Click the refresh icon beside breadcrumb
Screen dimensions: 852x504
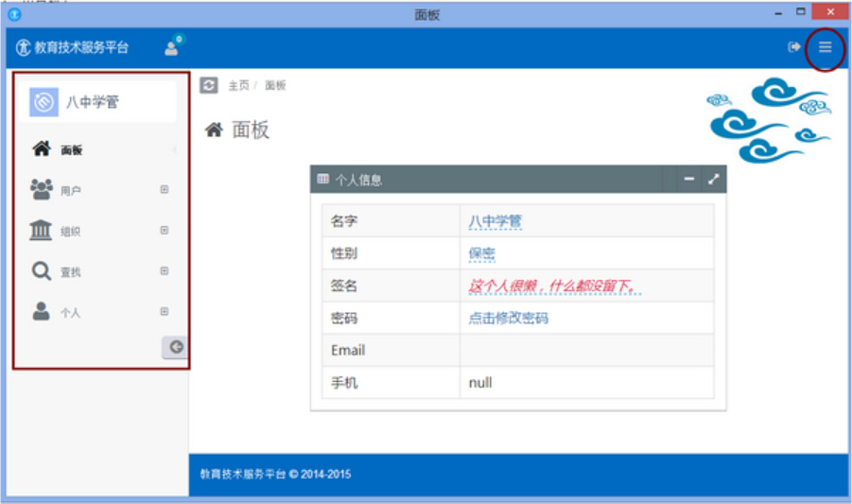click(209, 85)
